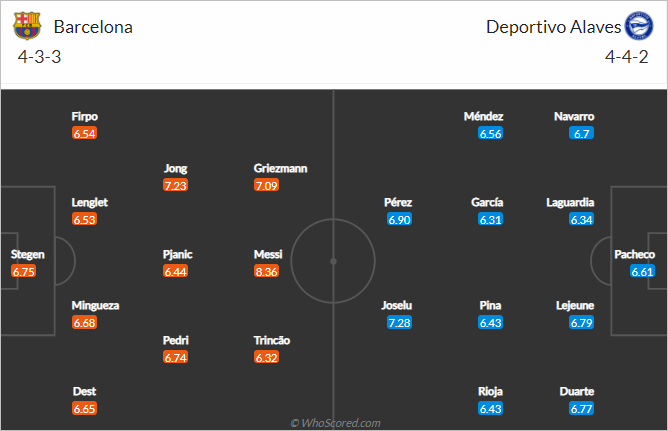This screenshot has height=431, width=668.
Task: Click Griezmann's 7.09 rating badge
Action: point(267,185)
